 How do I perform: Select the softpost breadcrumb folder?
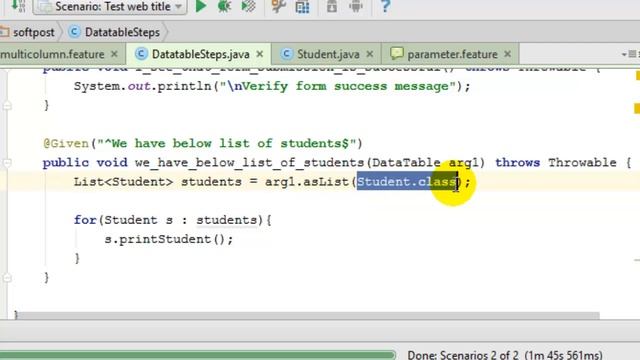28,32
